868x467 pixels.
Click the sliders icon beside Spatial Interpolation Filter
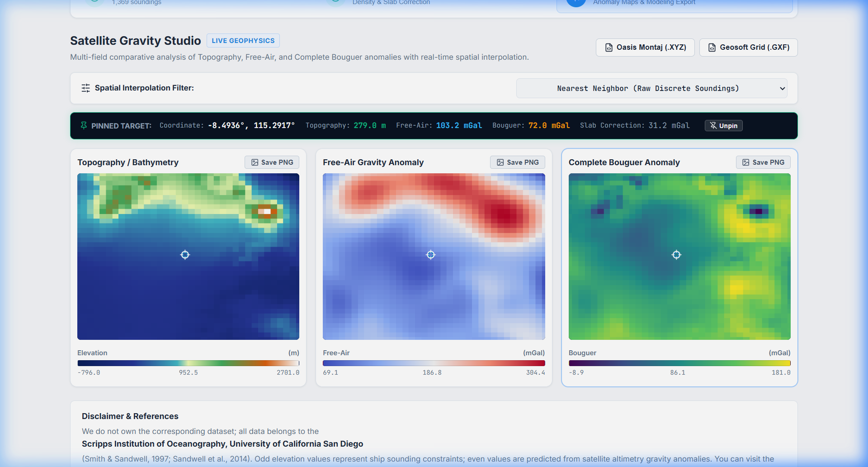(x=85, y=88)
